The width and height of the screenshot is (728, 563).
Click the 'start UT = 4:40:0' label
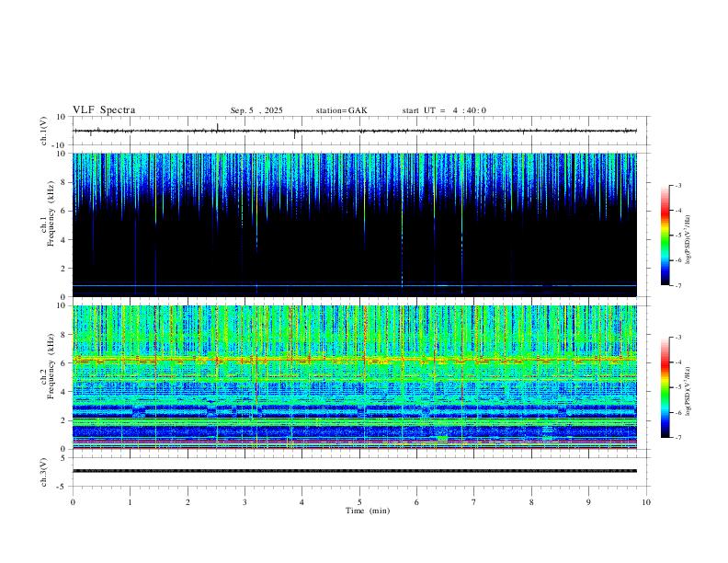pos(444,110)
